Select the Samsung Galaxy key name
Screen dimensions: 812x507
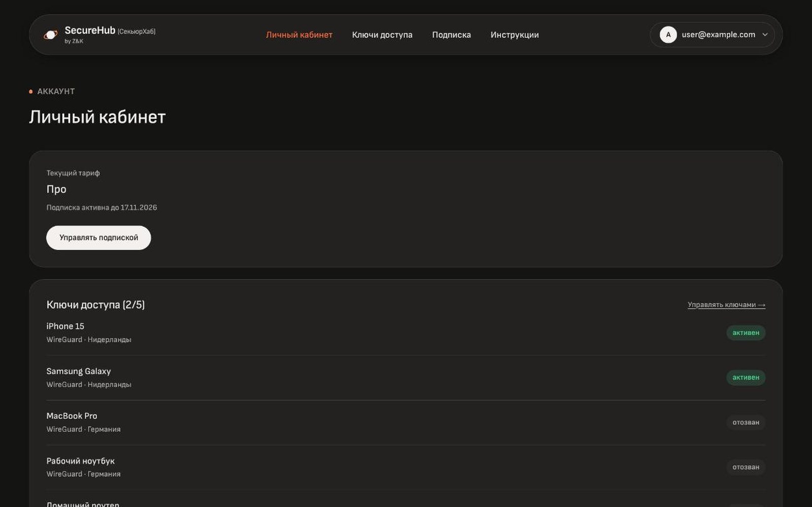click(x=79, y=371)
